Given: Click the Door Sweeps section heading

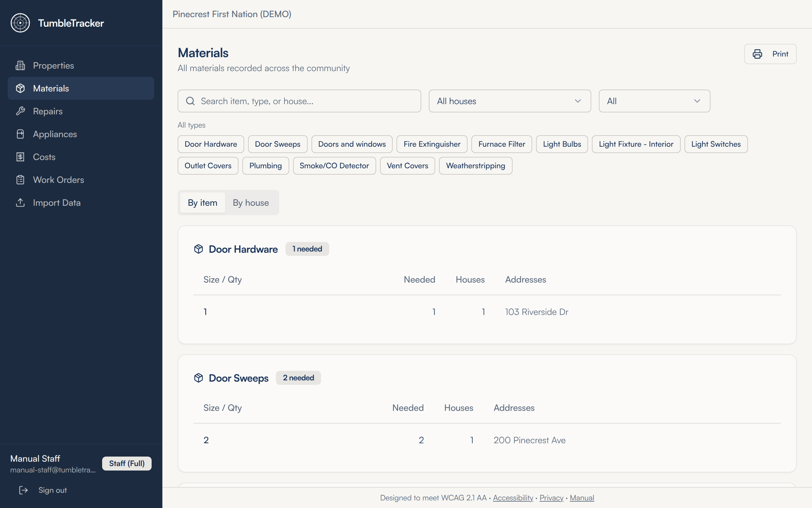Looking at the screenshot, I should pos(239,378).
